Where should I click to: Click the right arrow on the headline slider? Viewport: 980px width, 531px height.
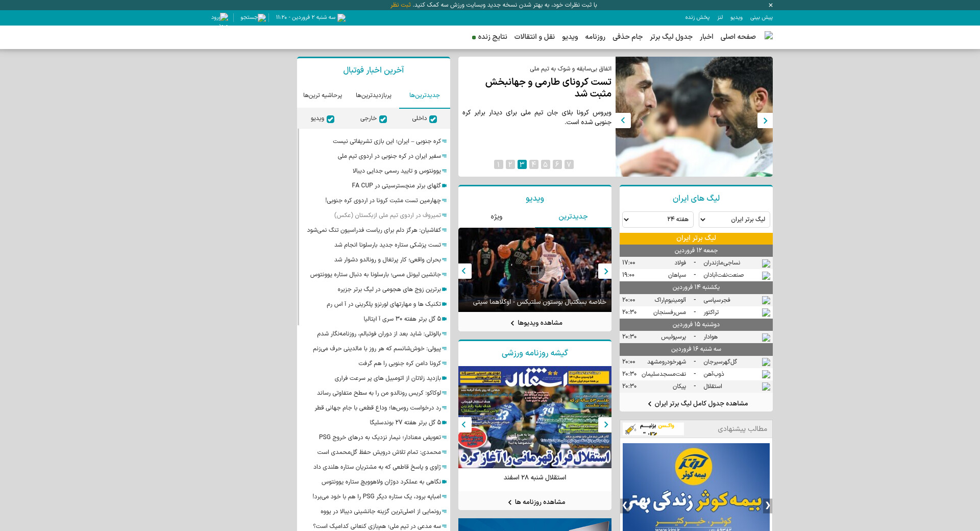(x=765, y=120)
